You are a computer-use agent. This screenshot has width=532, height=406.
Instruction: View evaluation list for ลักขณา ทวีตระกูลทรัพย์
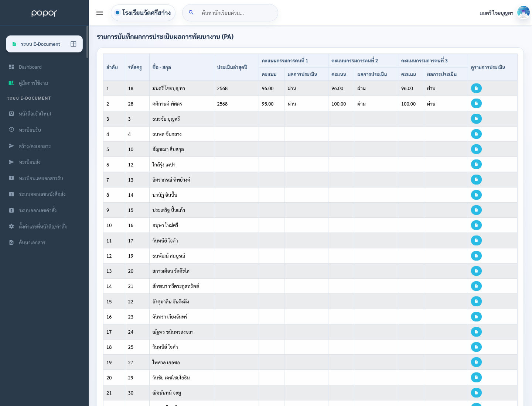476,286
